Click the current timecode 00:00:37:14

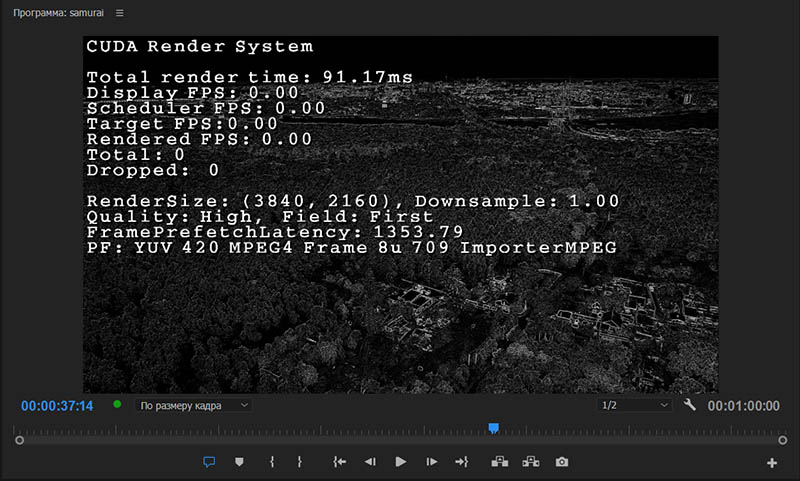click(x=57, y=406)
